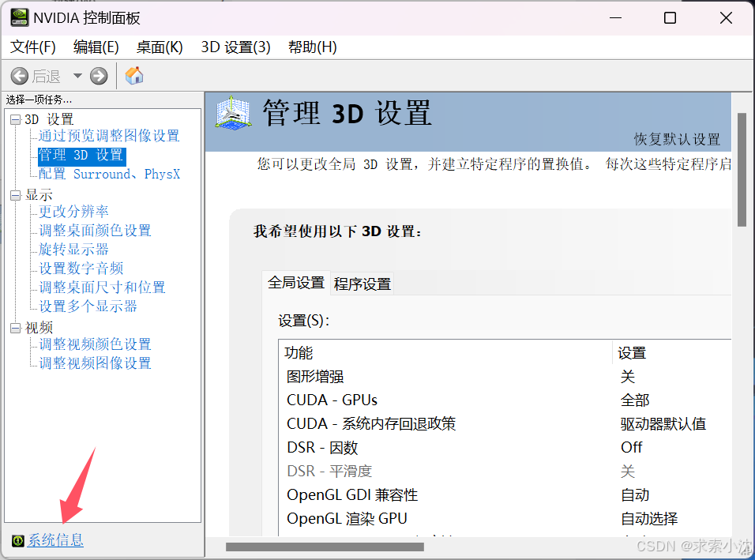Click the Back arrow icon
This screenshot has height=560, width=755.
click(x=19, y=76)
